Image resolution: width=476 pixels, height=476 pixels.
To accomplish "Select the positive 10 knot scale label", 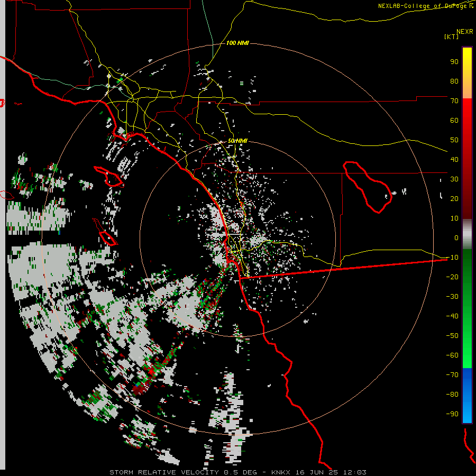I will pyautogui.click(x=454, y=218).
